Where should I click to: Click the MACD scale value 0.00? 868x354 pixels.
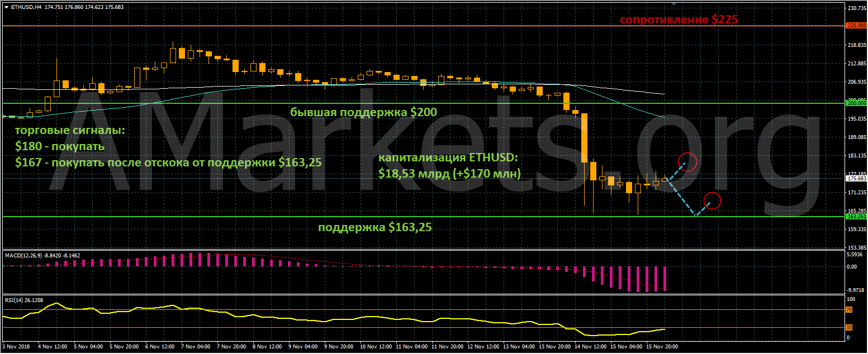[x=852, y=266]
